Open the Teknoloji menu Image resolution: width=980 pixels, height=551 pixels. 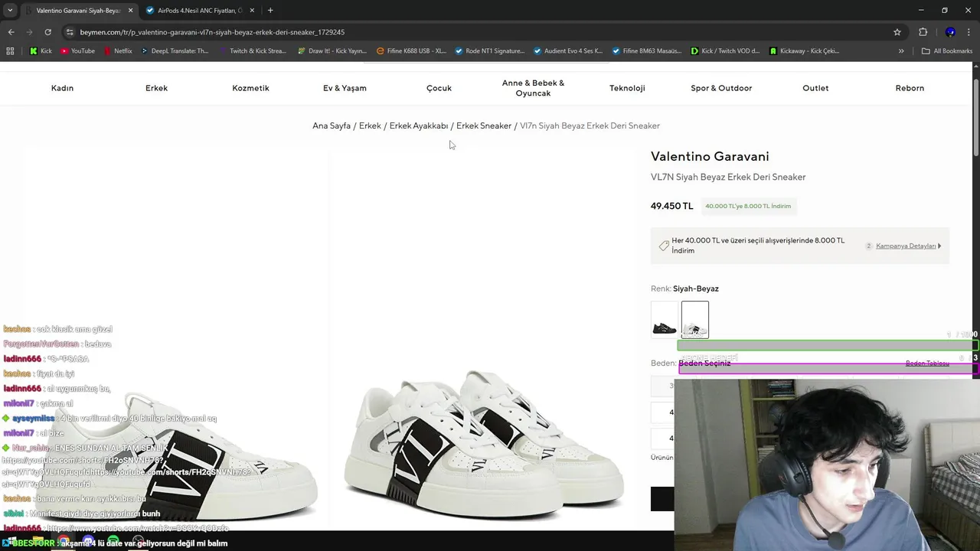point(627,88)
